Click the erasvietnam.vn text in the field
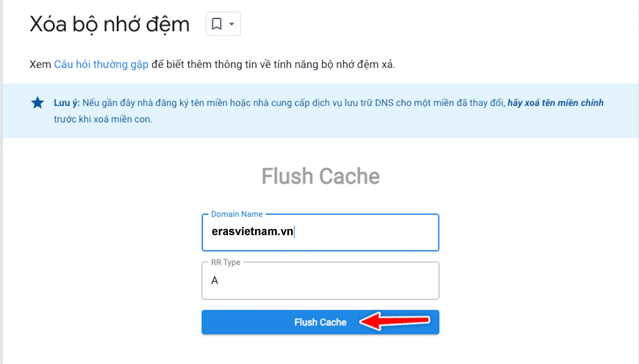This screenshot has height=364, width=639. coord(252,232)
